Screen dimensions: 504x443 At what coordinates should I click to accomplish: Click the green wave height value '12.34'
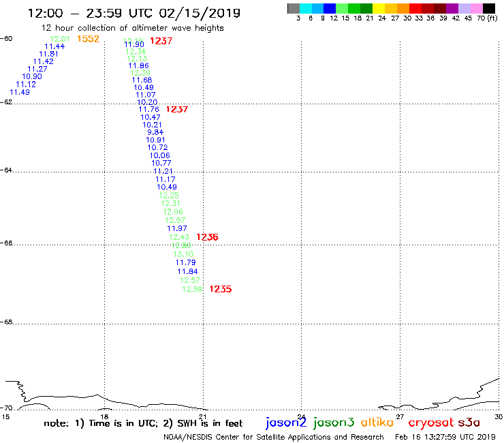pos(136,52)
